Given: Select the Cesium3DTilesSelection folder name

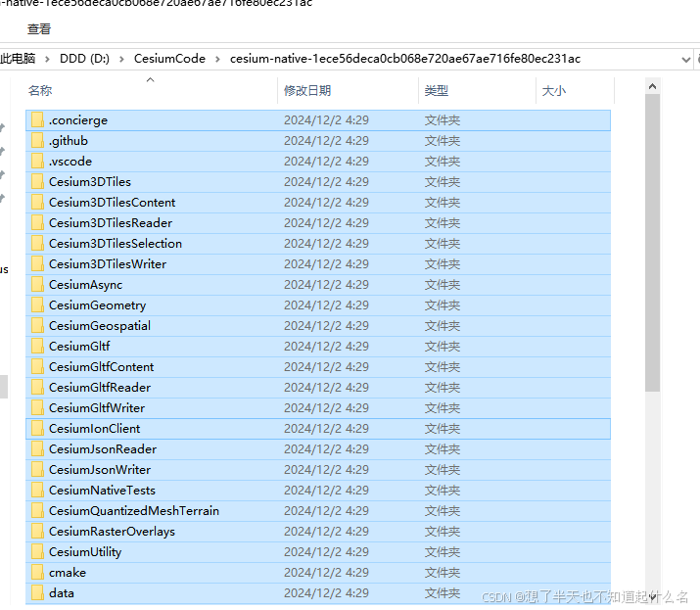Looking at the screenshot, I should 116,244.
